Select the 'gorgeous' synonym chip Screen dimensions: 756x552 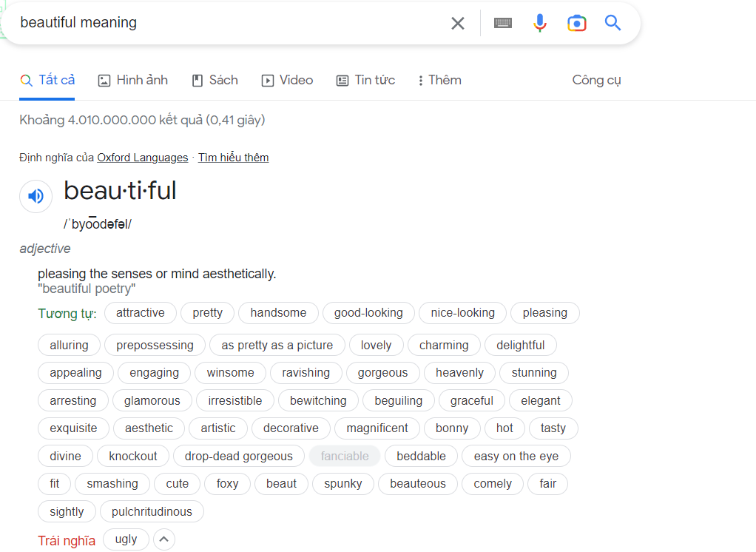(x=383, y=373)
